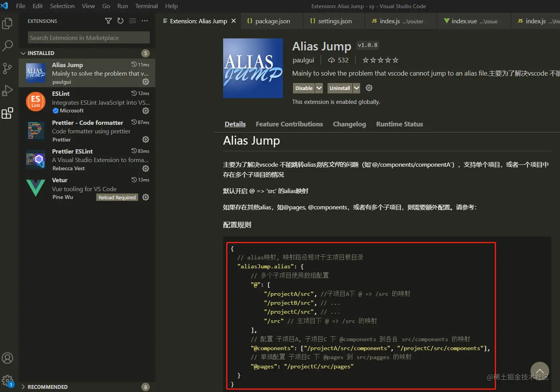Click the RECOMMENDED count badge 8
The image size is (560, 392).
(x=146, y=387)
